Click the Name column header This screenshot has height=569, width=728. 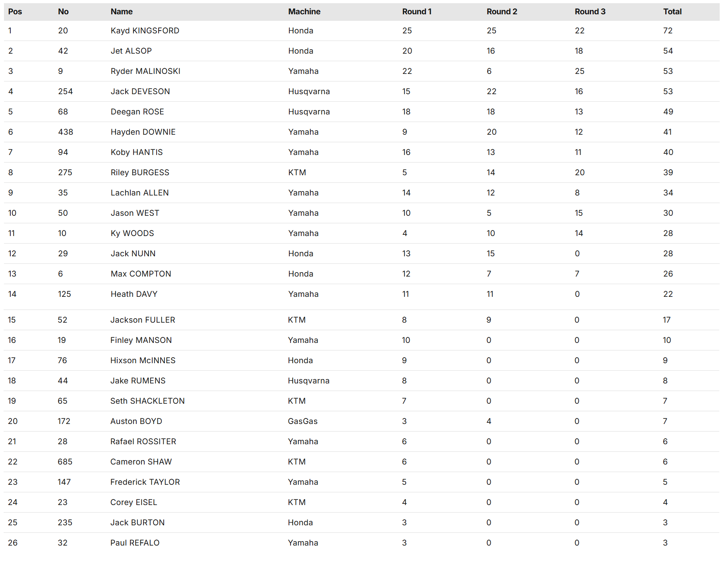point(122,12)
